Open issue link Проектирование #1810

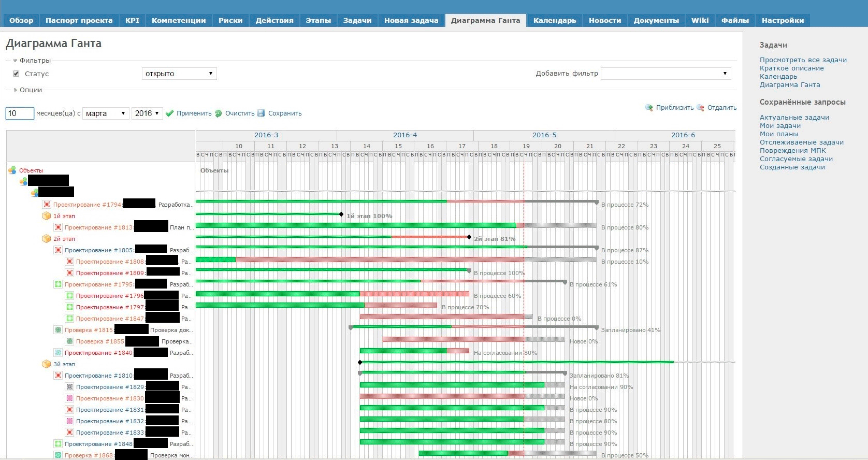pyautogui.click(x=99, y=376)
